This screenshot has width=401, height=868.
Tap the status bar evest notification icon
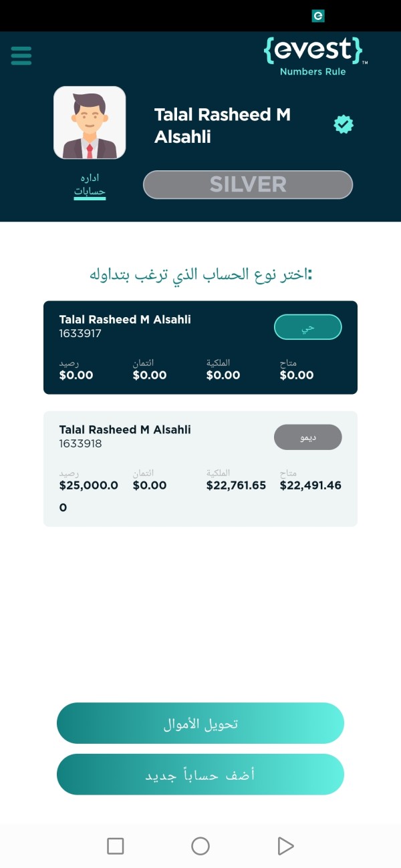coord(318,15)
